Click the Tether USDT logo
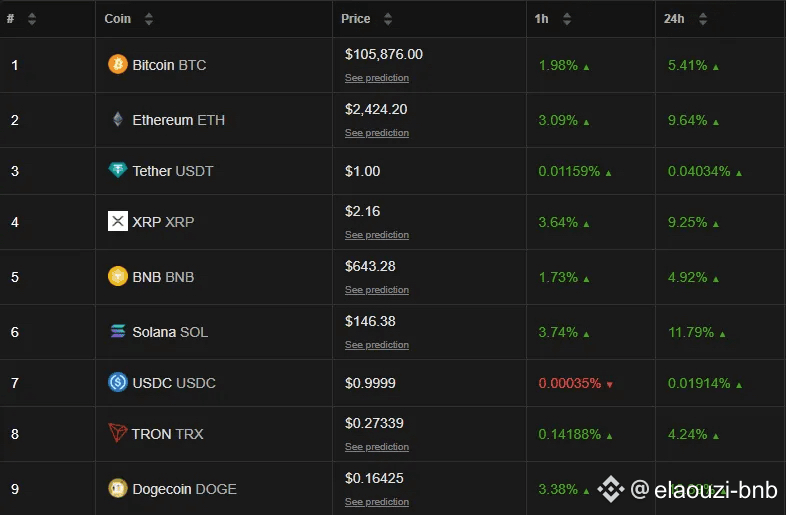786x515 pixels. point(118,170)
